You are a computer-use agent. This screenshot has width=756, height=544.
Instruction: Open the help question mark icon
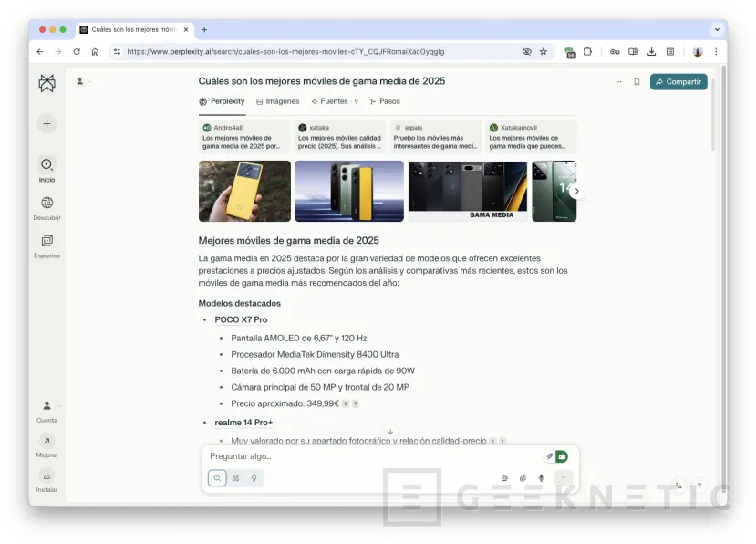(x=699, y=486)
